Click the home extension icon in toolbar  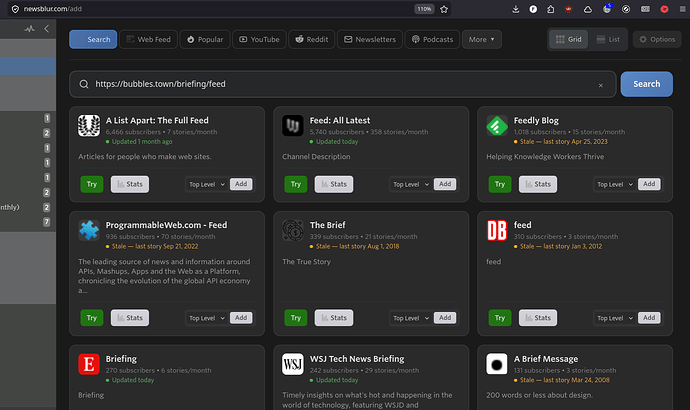click(x=551, y=9)
